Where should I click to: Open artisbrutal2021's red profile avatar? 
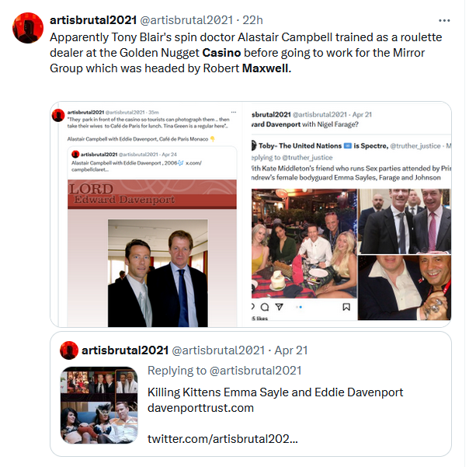pos(28,28)
